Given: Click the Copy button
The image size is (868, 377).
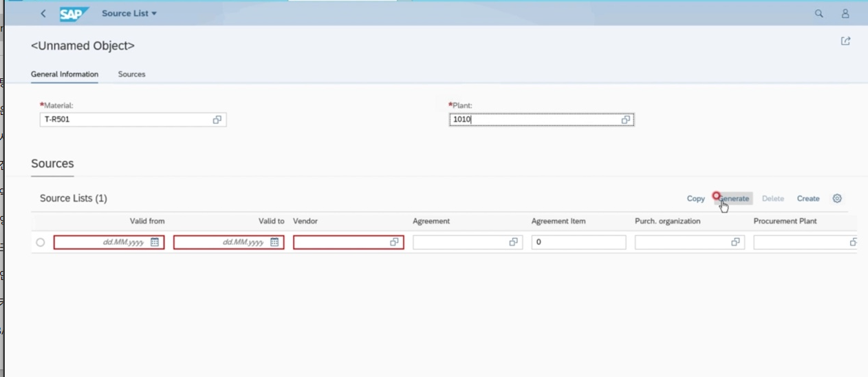Looking at the screenshot, I should pyautogui.click(x=695, y=198).
